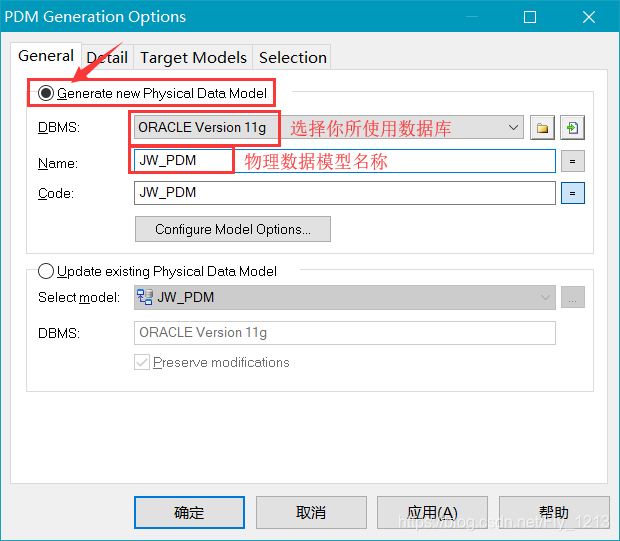Click the PDM Generation Options title text
The width and height of the screenshot is (620, 541).
[x=95, y=17]
